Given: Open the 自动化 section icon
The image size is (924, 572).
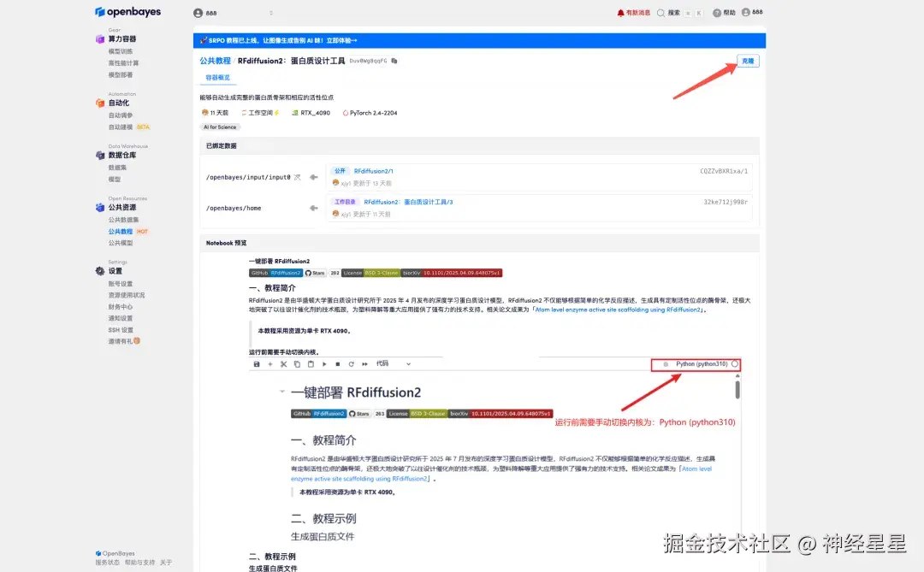Looking at the screenshot, I should coord(100,103).
